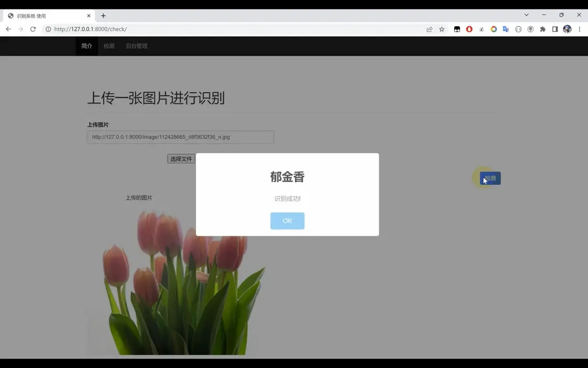
Task: Click the browser back arrow
Action: 7,29
